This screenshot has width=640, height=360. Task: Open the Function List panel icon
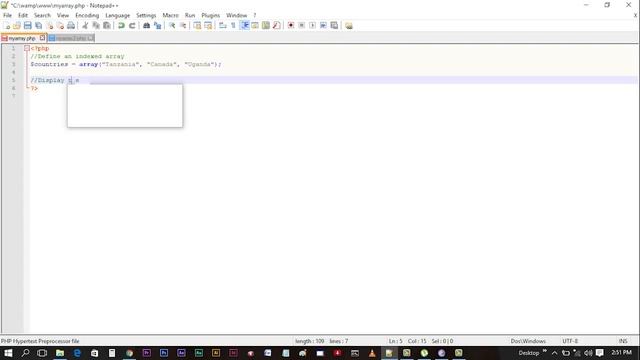coord(276,25)
